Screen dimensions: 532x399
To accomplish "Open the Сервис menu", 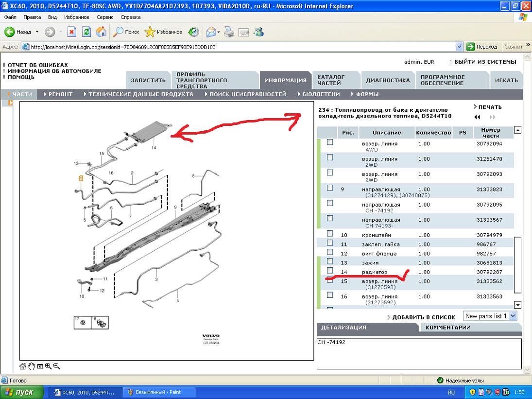I will [x=105, y=17].
